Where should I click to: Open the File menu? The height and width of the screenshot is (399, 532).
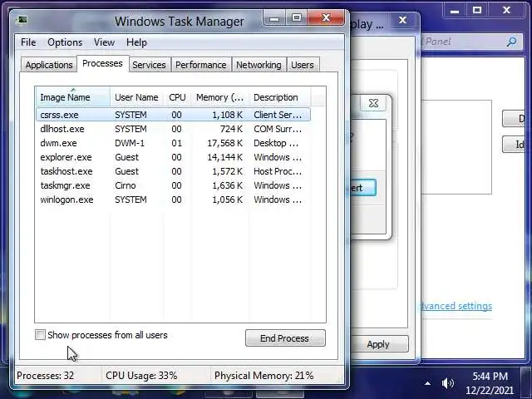pos(28,42)
